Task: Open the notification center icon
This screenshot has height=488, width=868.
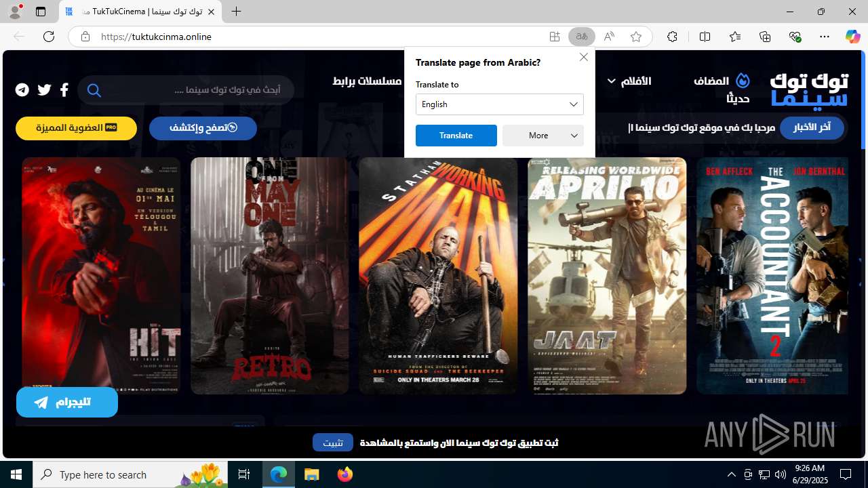Action: tap(846, 474)
